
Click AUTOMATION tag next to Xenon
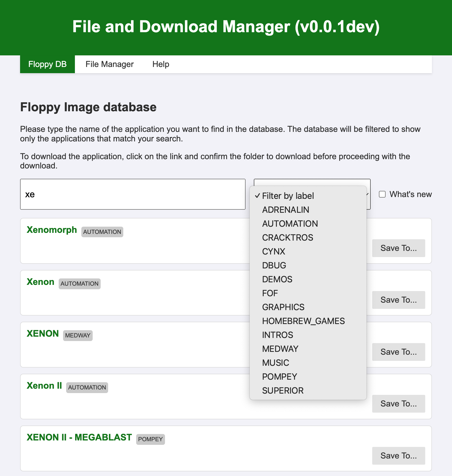80,284
